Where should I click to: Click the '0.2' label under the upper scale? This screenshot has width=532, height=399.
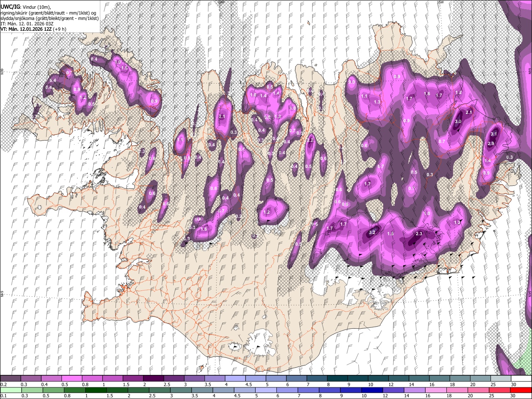(x=4, y=384)
